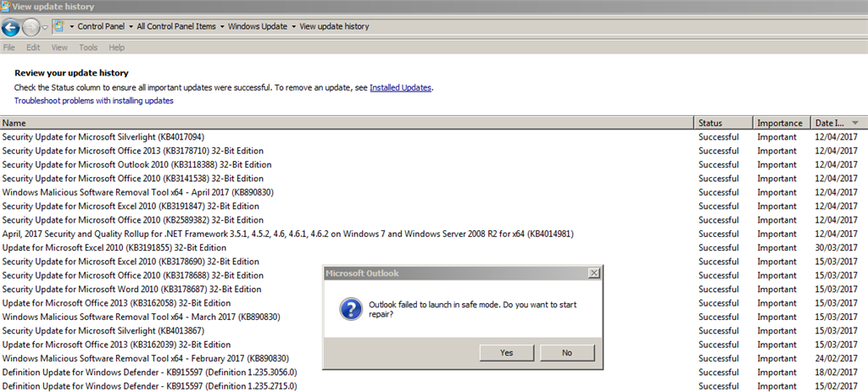Open the File menu

click(x=8, y=47)
